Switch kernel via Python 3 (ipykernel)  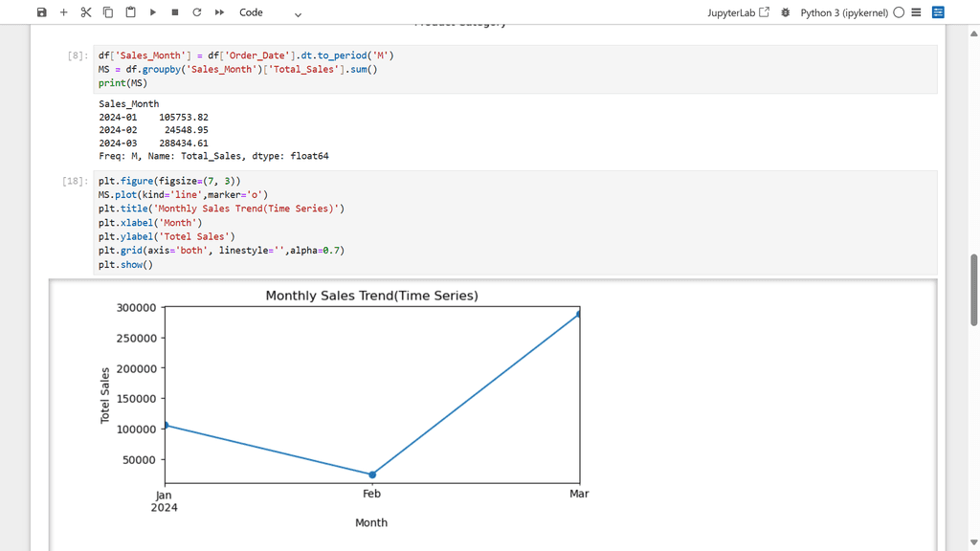click(x=843, y=12)
